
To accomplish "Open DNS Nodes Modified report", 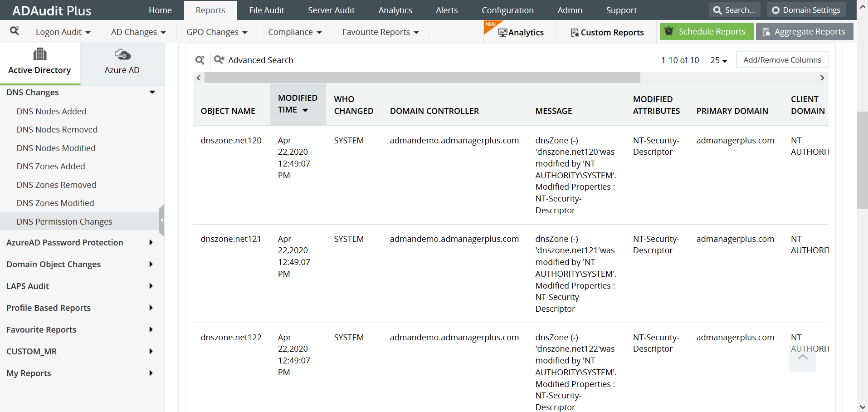I will coord(56,148).
